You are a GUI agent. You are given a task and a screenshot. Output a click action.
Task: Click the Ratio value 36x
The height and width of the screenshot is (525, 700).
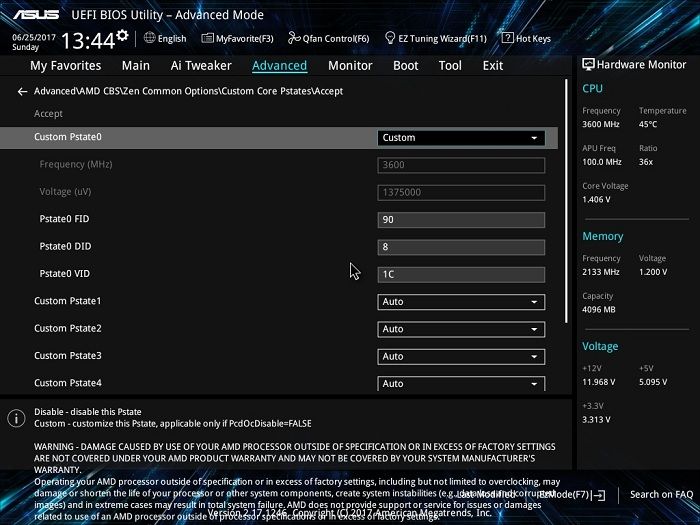[646, 162]
